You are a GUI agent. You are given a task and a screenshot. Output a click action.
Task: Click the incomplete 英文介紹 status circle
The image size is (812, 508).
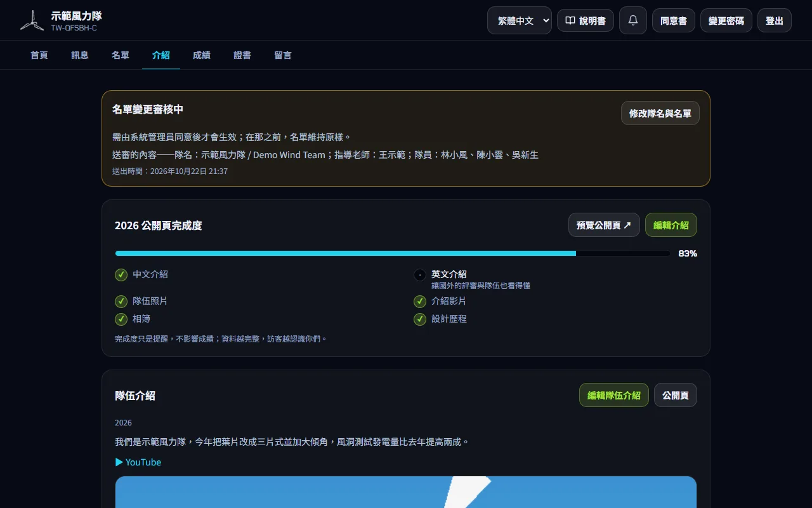(x=420, y=275)
